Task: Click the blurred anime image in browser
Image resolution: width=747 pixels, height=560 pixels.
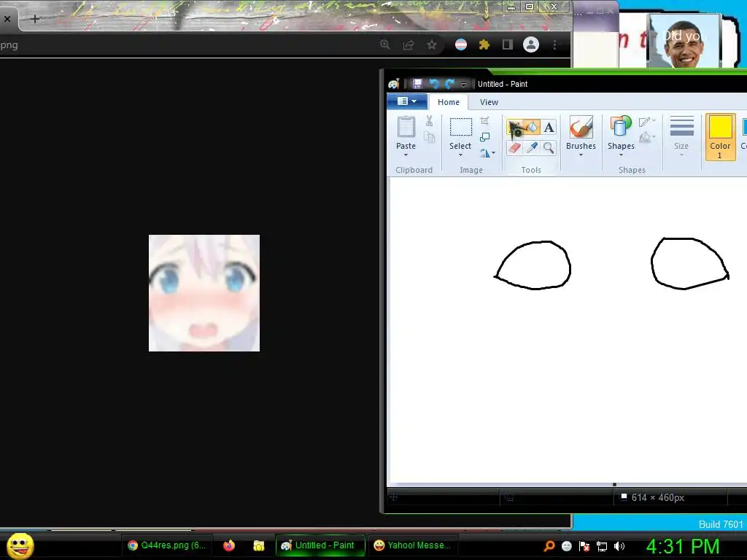Action: (204, 293)
